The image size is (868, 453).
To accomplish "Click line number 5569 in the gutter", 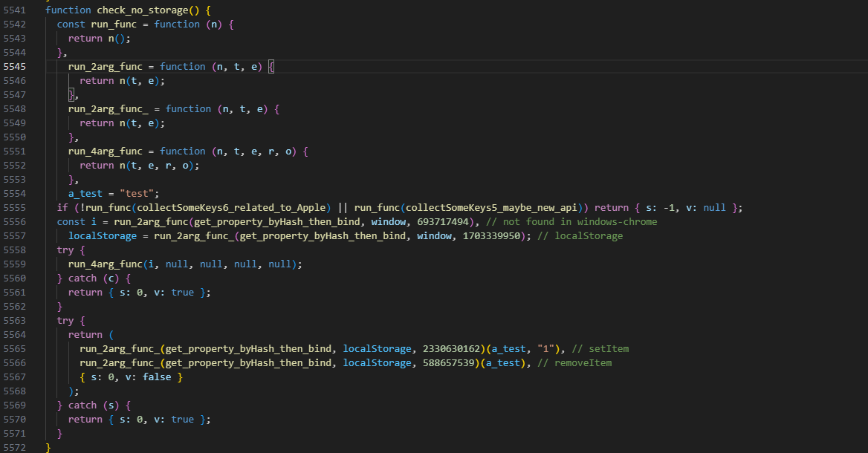I will click(x=14, y=405).
